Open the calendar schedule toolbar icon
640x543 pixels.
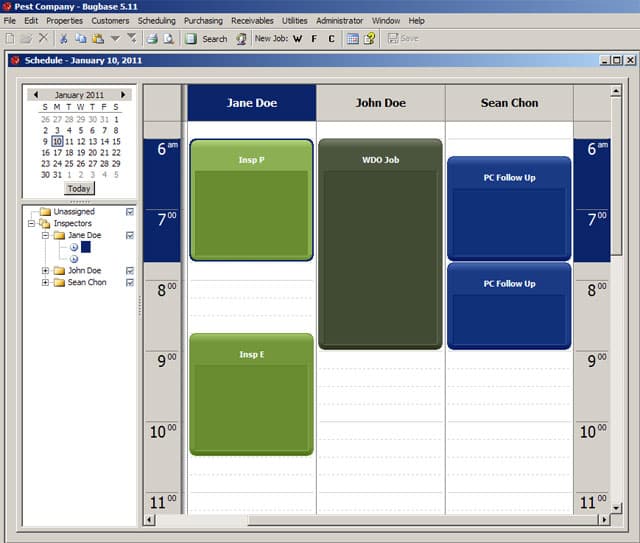point(353,39)
